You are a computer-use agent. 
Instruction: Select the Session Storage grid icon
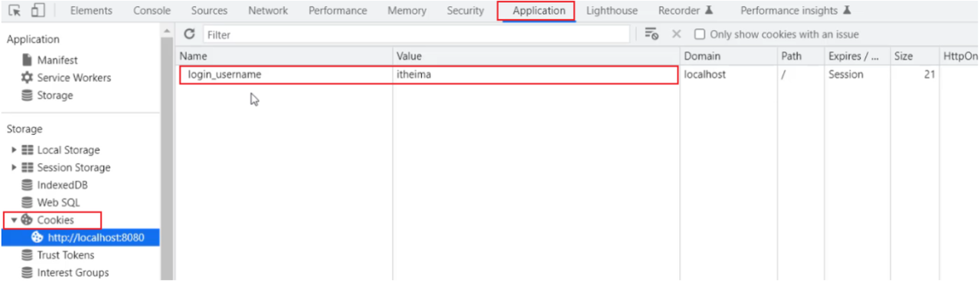(28, 168)
